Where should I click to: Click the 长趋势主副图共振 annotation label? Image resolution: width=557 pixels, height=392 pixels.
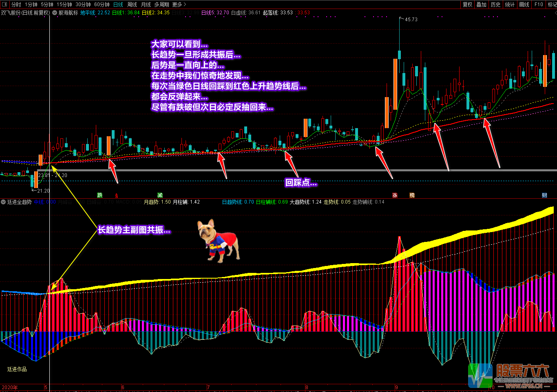coord(134,230)
